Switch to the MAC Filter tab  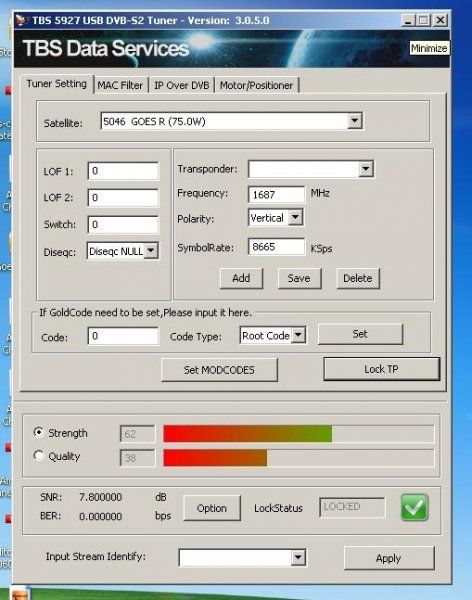point(120,85)
